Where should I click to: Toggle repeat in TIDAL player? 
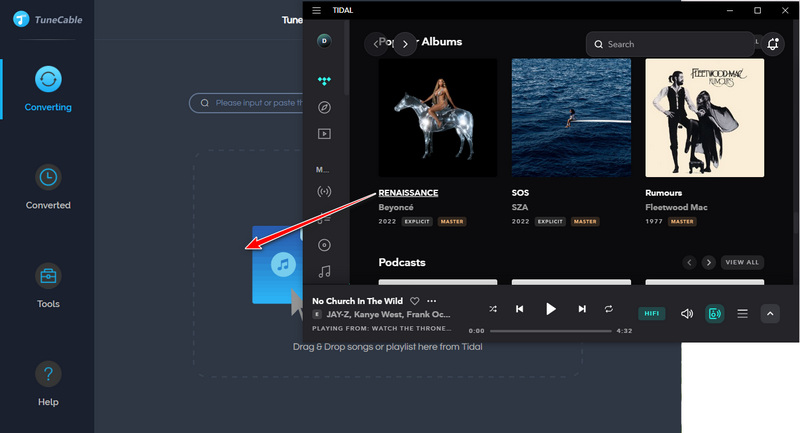[x=609, y=309]
